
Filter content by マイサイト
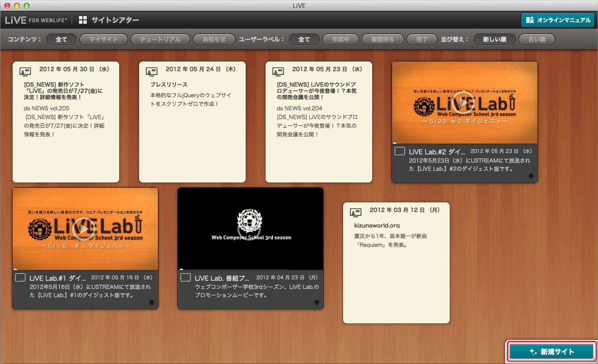click(x=104, y=39)
